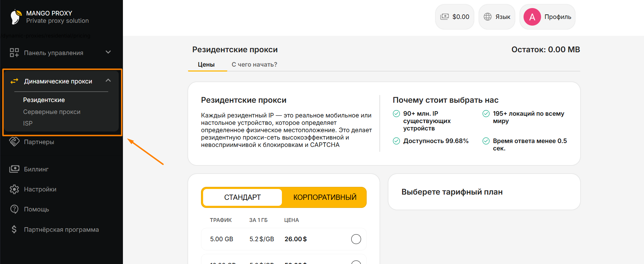Expand the Панель управления chevron

click(108, 52)
